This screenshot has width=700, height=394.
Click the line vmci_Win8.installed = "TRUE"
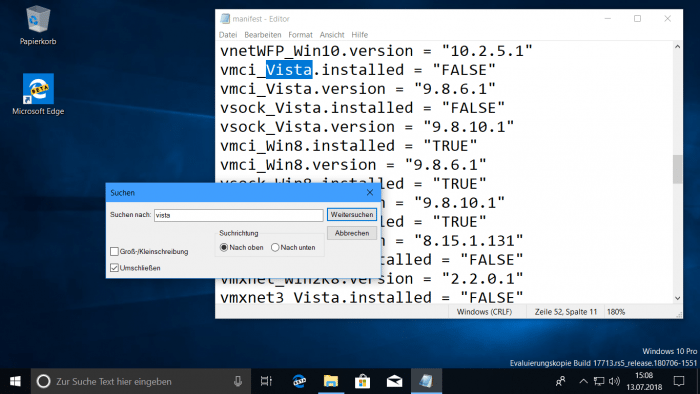pyautogui.click(x=348, y=146)
